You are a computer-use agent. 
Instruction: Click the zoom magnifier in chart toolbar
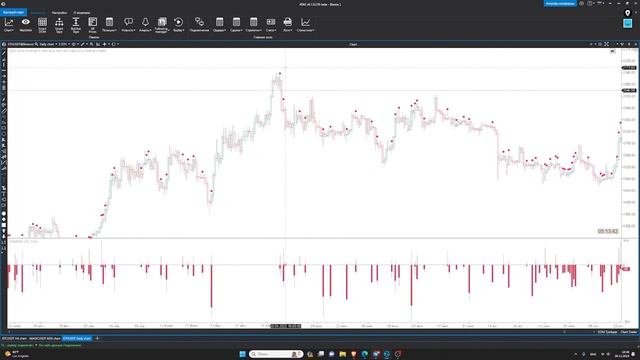pos(91,44)
